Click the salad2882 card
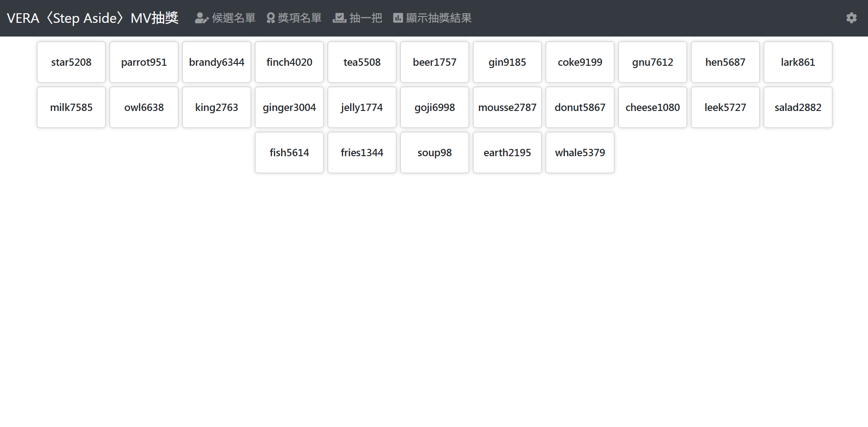The image size is (868, 427). pyautogui.click(x=798, y=107)
